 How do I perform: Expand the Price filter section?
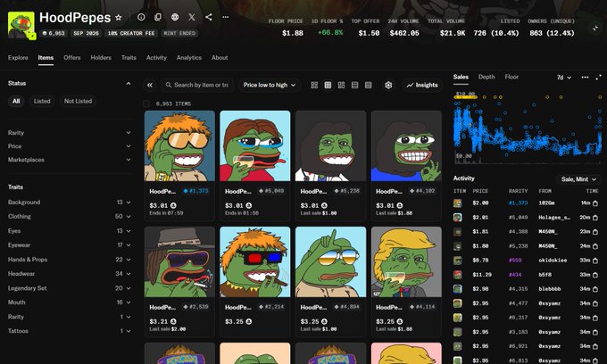(x=70, y=146)
